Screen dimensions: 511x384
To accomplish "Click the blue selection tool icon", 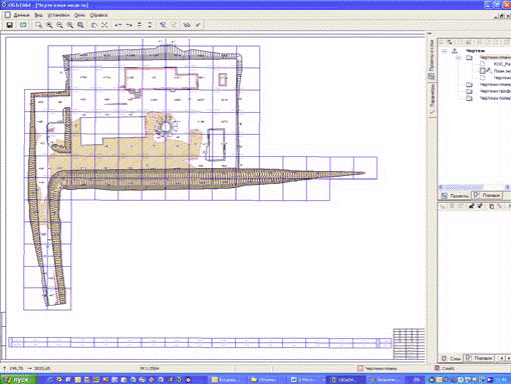I will (163, 25).
